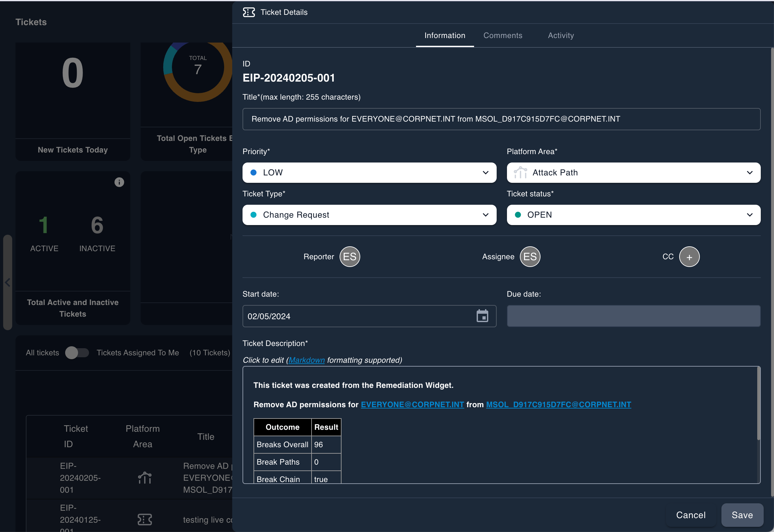This screenshot has height=532, width=774.
Task: Click the 'testing live' ticket title
Action: pos(208,520)
